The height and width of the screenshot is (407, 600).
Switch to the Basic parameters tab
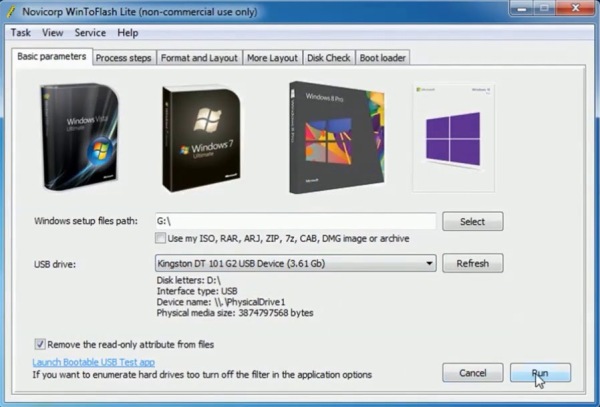click(x=52, y=57)
